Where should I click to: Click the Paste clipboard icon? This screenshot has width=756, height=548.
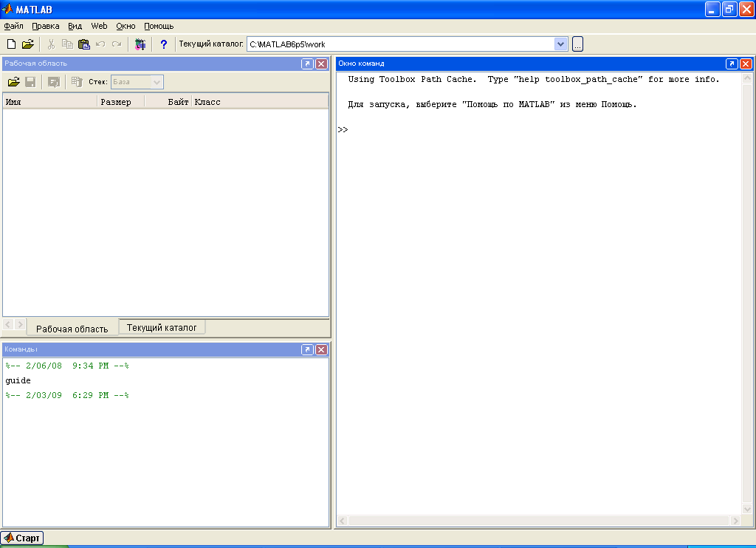click(x=84, y=44)
